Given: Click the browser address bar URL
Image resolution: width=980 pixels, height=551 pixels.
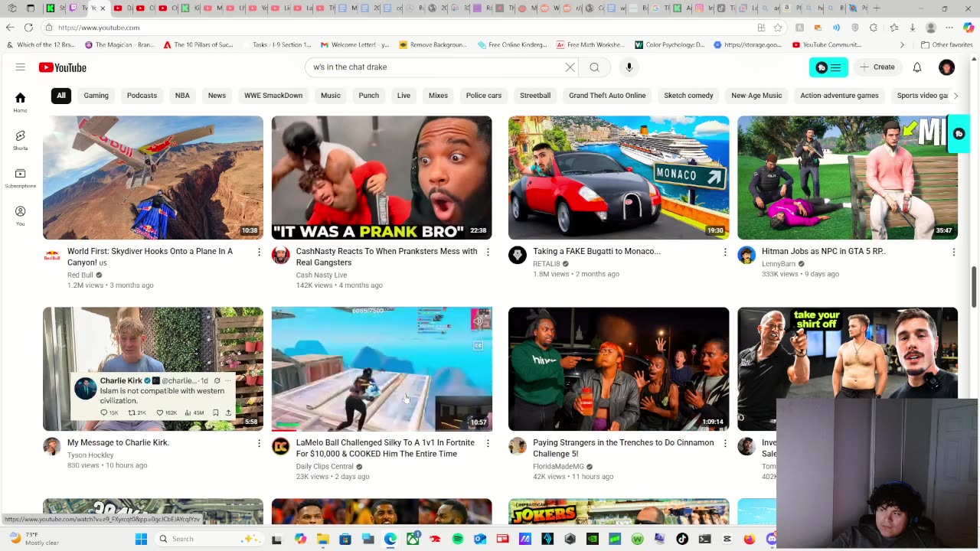Looking at the screenshot, I should click(99, 28).
